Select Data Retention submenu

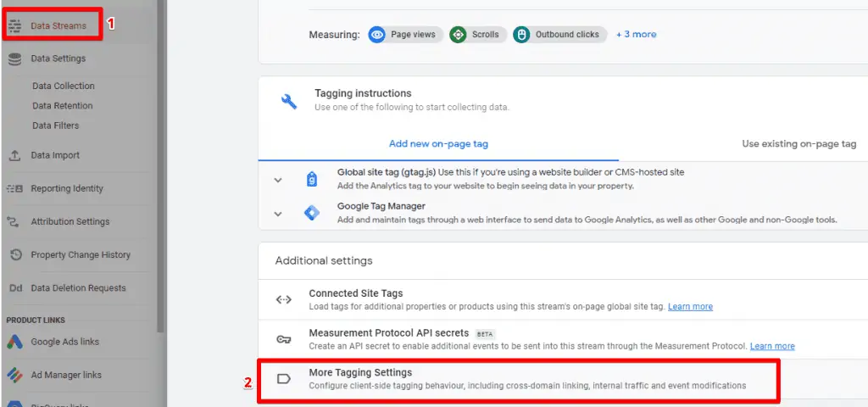point(62,106)
